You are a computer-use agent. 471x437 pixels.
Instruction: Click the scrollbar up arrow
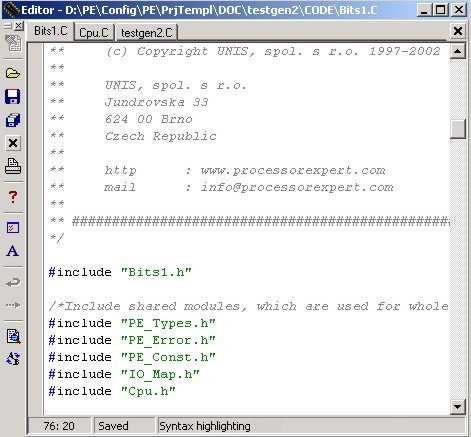pos(458,51)
